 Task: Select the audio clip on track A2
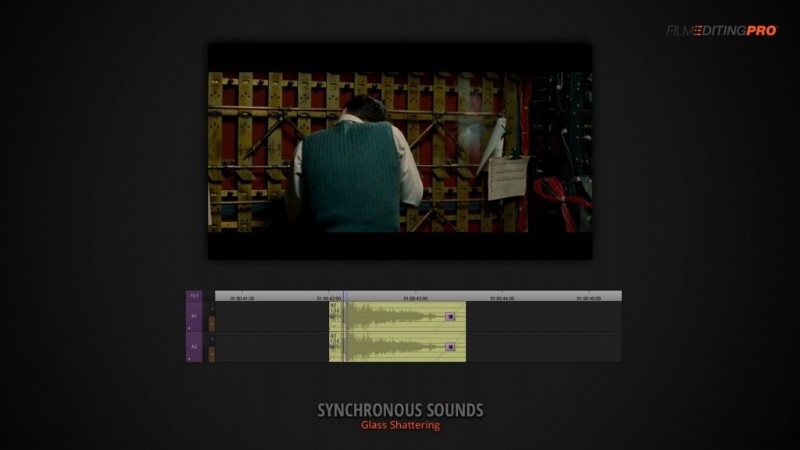397,347
